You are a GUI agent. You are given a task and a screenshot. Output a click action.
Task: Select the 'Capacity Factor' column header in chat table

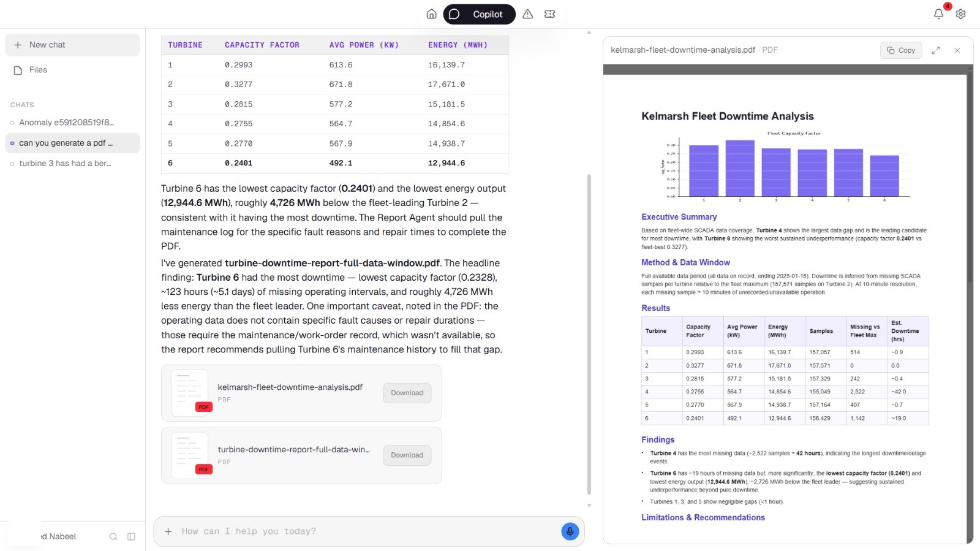click(x=262, y=45)
